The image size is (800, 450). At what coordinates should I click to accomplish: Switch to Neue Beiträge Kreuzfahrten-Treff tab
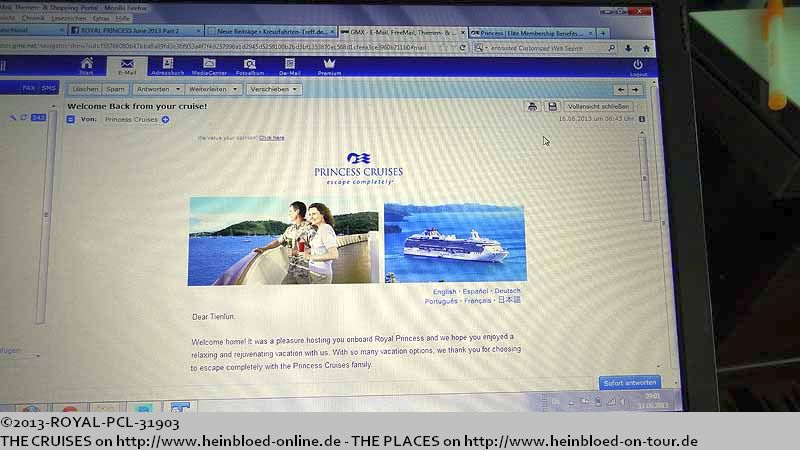(272, 32)
